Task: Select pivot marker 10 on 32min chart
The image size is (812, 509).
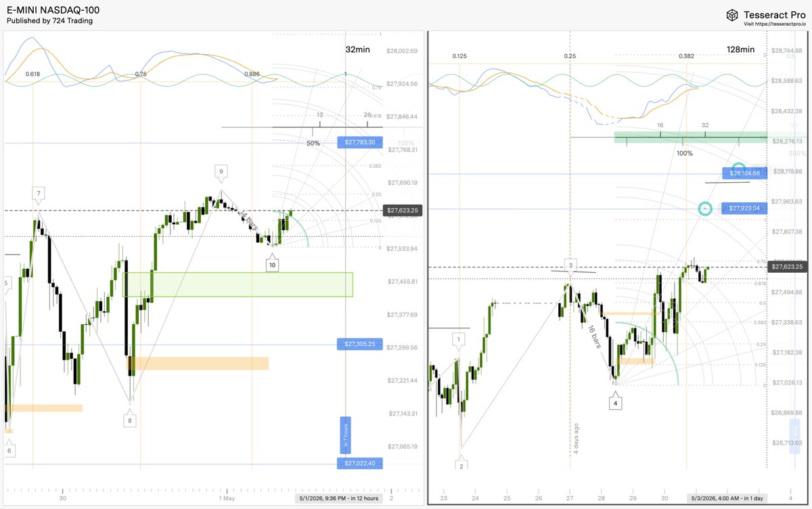Action: coord(272,265)
